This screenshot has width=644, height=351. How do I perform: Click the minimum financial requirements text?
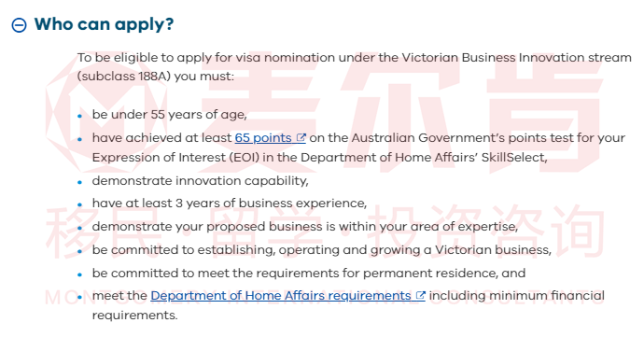(348, 305)
